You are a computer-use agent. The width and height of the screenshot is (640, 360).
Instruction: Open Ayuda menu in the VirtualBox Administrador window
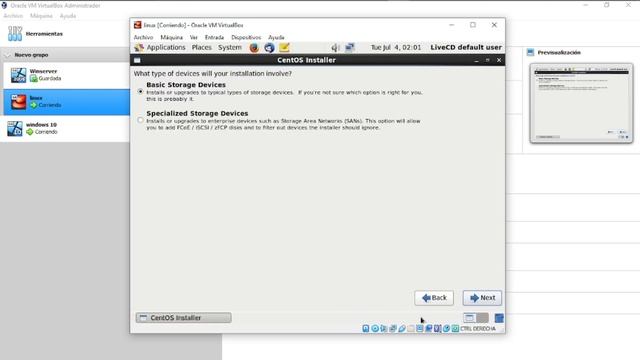click(x=68, y=16)
